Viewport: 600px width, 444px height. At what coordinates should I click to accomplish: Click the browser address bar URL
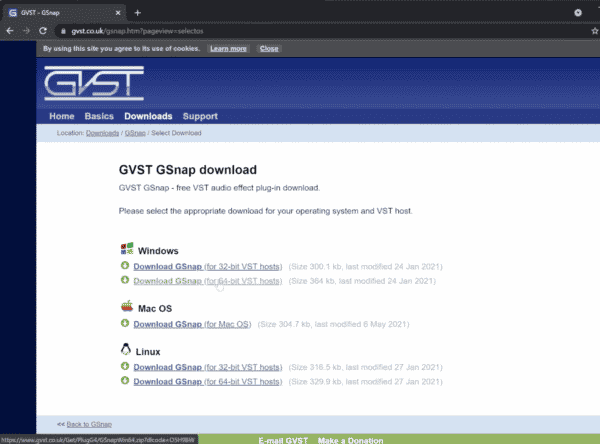(137, 31)
